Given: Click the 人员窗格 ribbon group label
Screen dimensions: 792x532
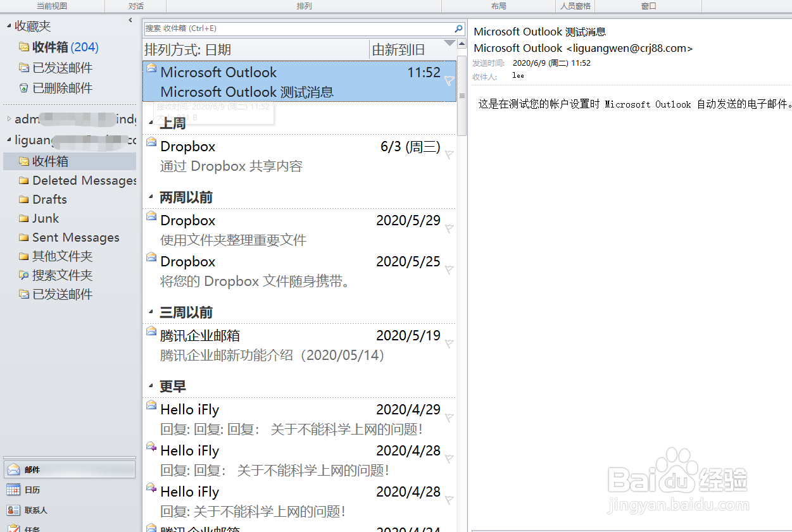Looking at the screenshot, I should tap(575, 6).
